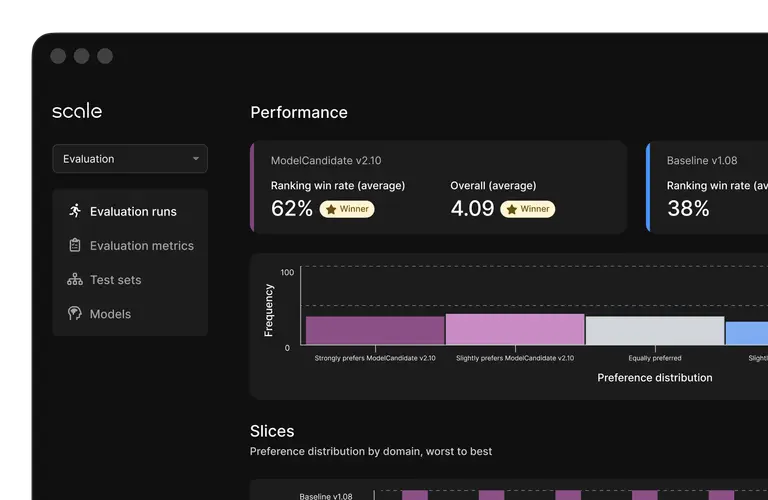
Task: Click the Frequency axis label
Action: point(268,310)
